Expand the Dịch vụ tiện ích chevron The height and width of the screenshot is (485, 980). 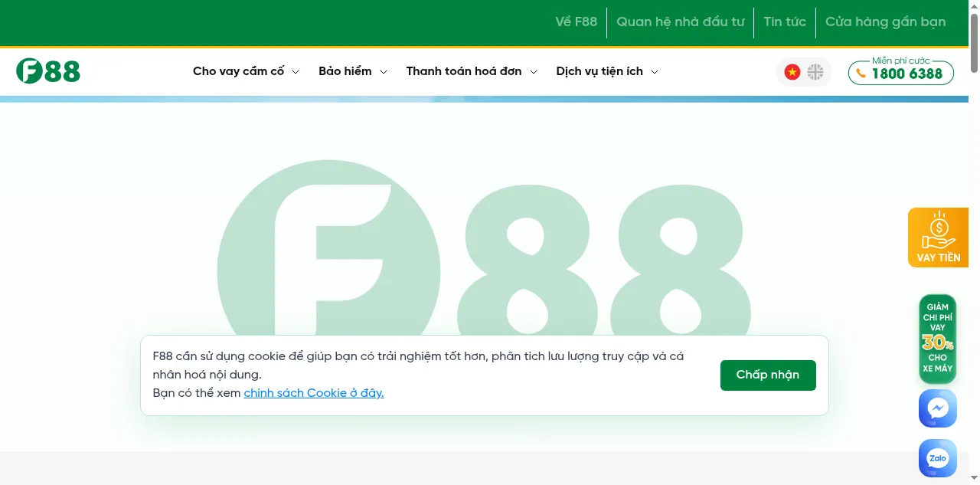[655, 72]
